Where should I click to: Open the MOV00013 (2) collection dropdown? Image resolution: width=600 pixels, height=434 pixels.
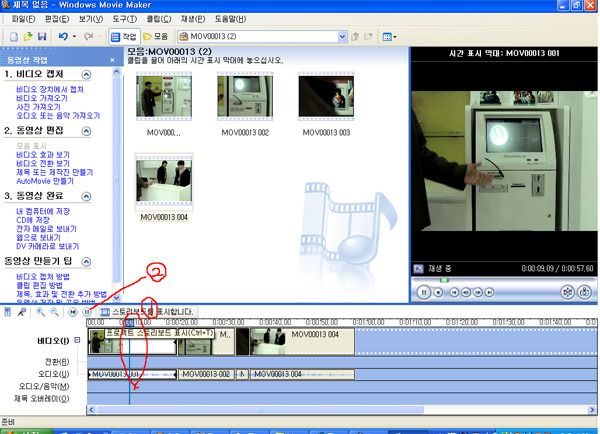tap(342, 37)
